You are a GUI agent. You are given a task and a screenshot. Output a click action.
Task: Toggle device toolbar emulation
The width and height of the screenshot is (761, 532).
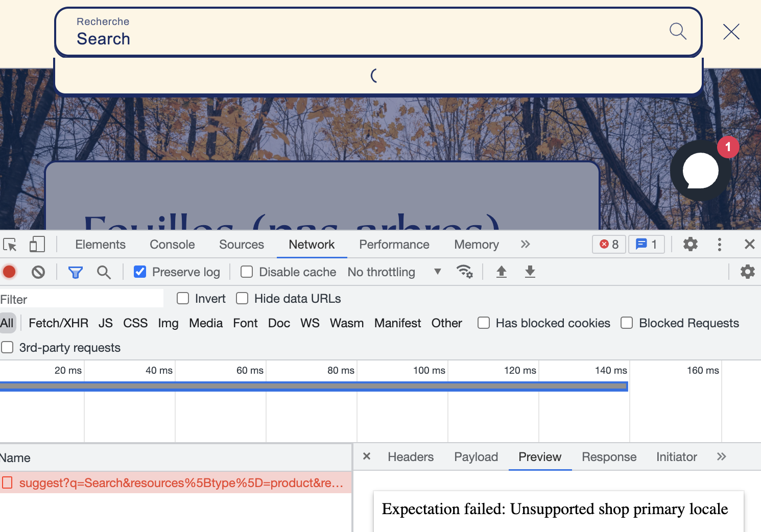(x=37, y=244)
